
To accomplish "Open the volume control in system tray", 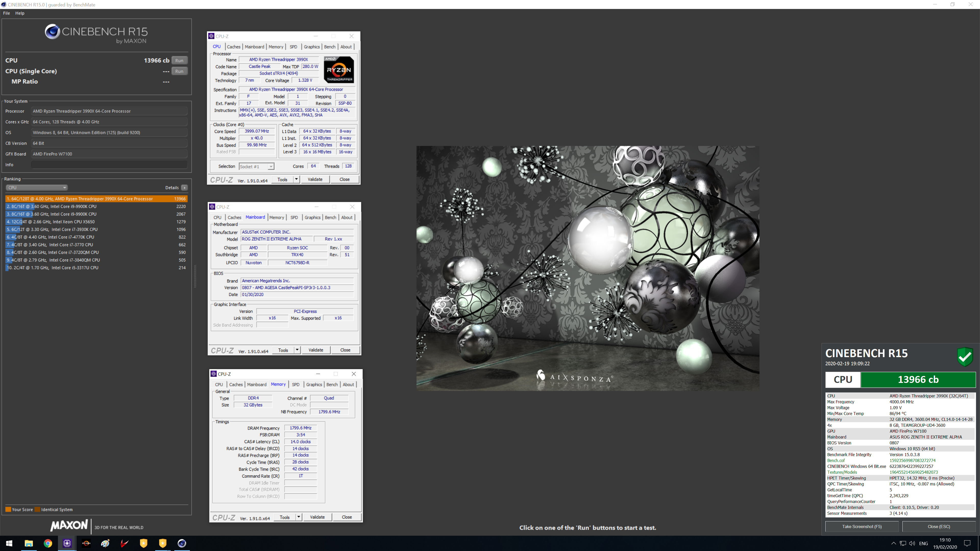I will pos(912,543).
